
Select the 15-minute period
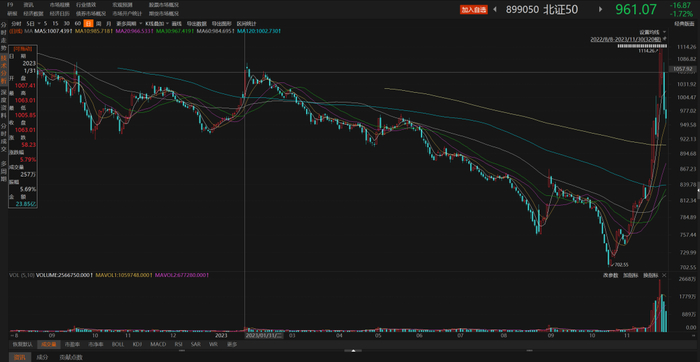[x=55, y=23]
